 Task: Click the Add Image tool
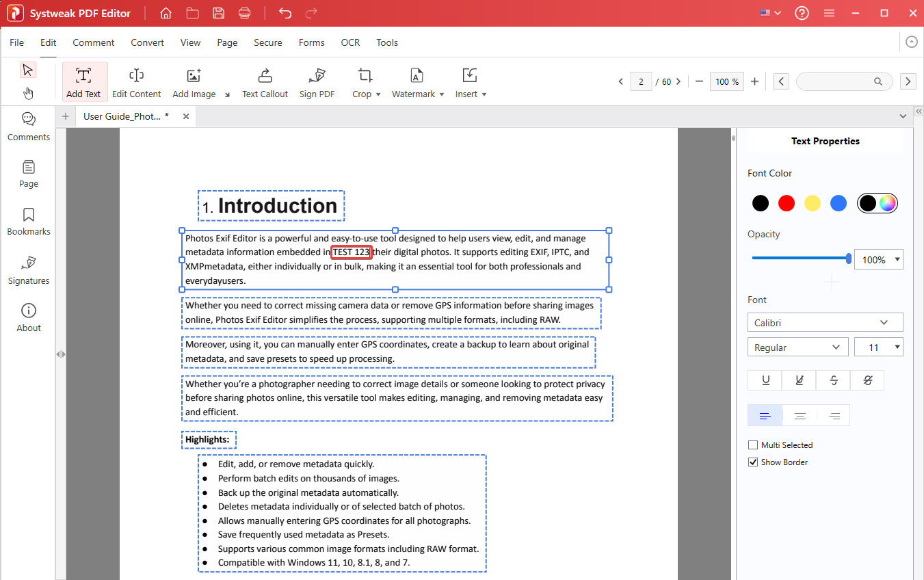[x=194, y=82]
